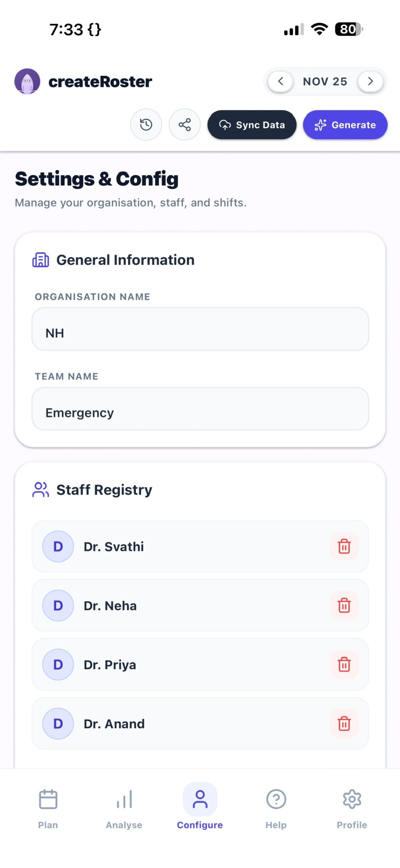The height and width of the screenshot is (868, 400).
Task: Go to previous month with left chevron
Action: [x=280, y=81]
